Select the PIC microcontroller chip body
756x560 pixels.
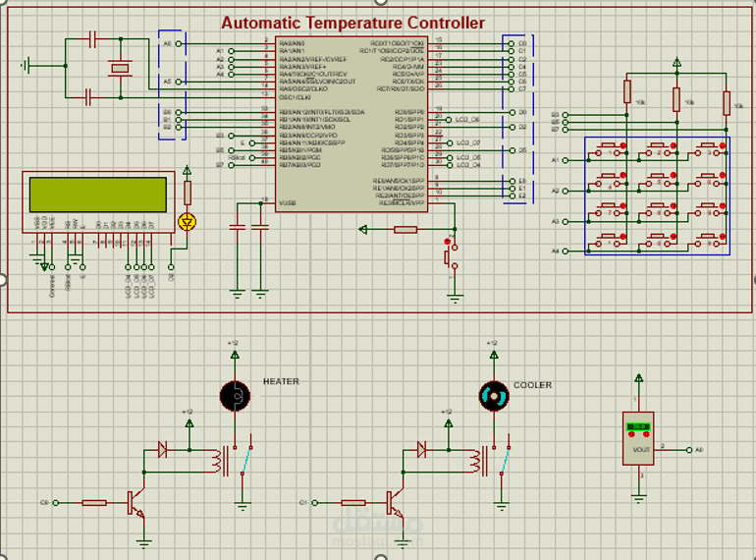tap(351, 124)
